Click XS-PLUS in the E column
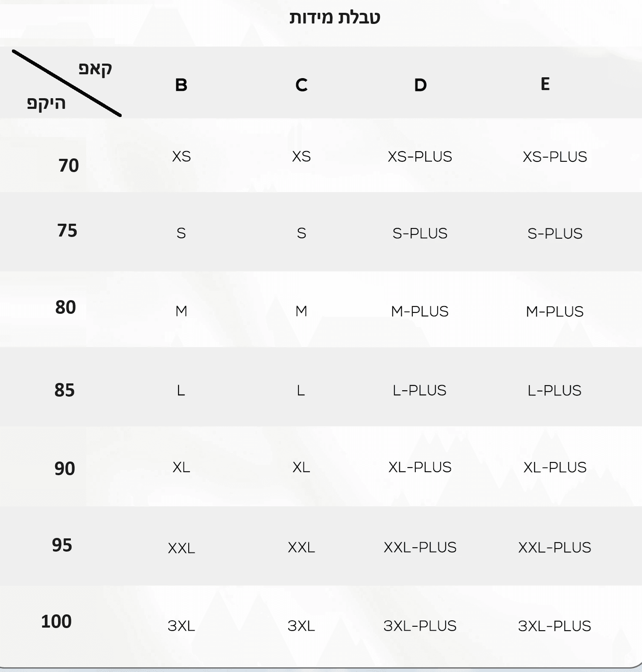Image resolution: width=642 pixels, height=672 pixels. 555,157
